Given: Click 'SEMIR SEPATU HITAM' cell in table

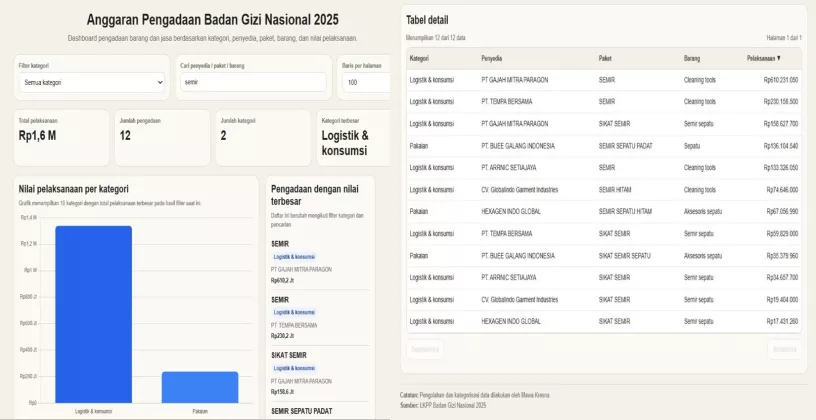Looking at the screenshot, I should click(625, 211).
